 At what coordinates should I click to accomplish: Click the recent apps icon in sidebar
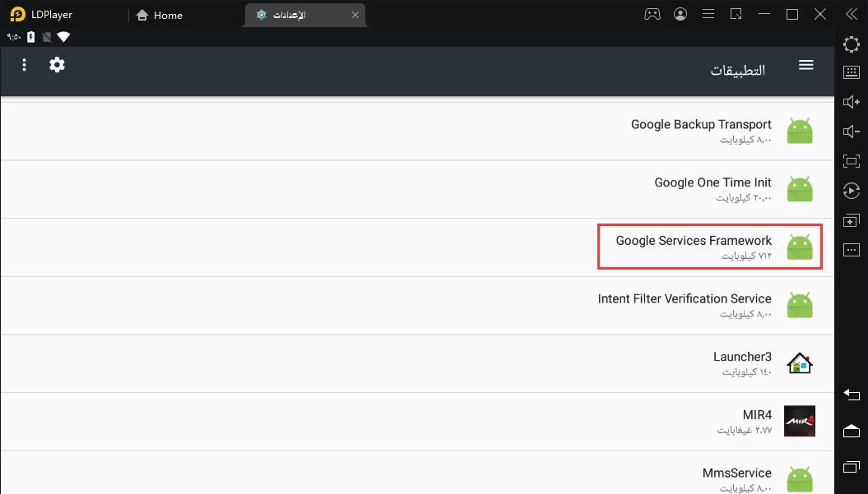[852, 467]
